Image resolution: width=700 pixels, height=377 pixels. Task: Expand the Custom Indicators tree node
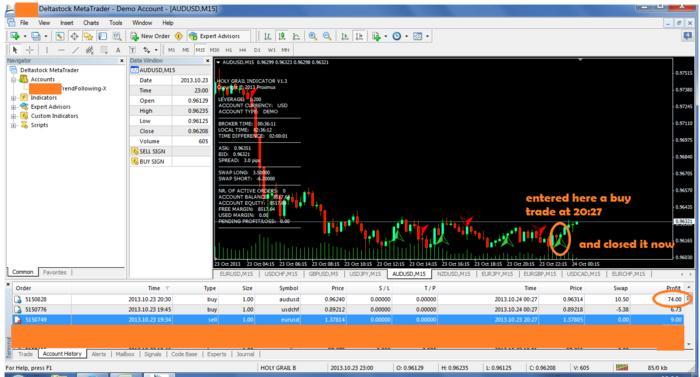(13, 116)
